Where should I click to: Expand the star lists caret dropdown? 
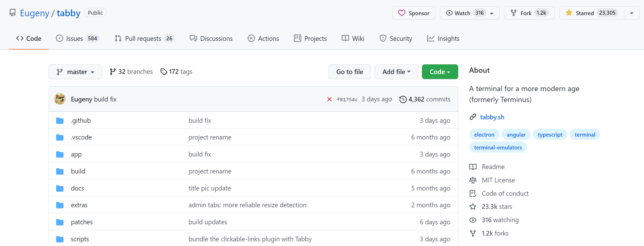[x=631, y=13]
